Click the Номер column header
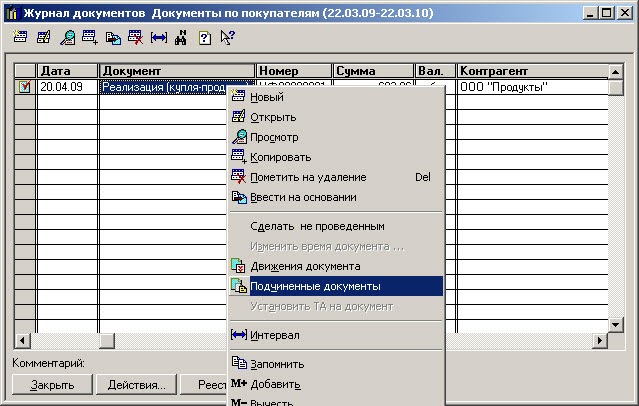This screenshot has height=406, width=639. coord(294,71)
